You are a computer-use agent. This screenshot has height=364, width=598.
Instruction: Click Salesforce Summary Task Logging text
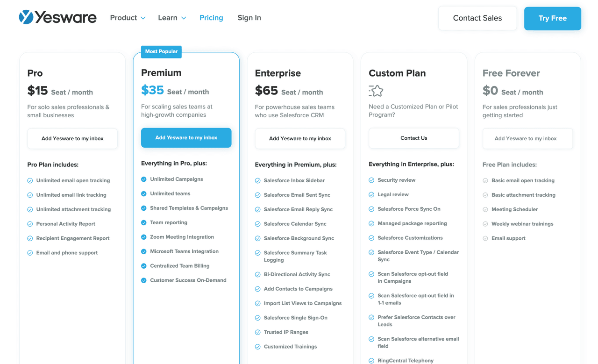pos(295,257)
